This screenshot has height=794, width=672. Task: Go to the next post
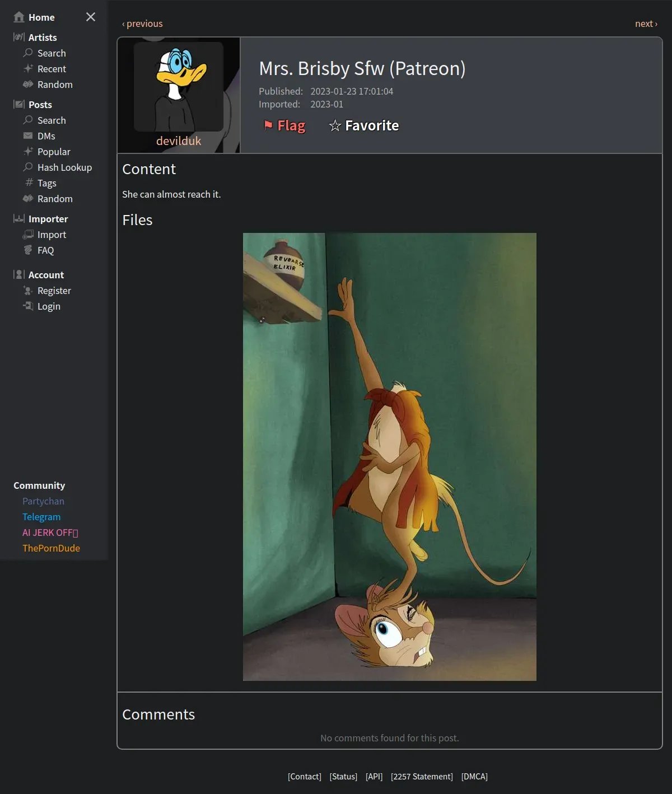click(x=646, y=24)
